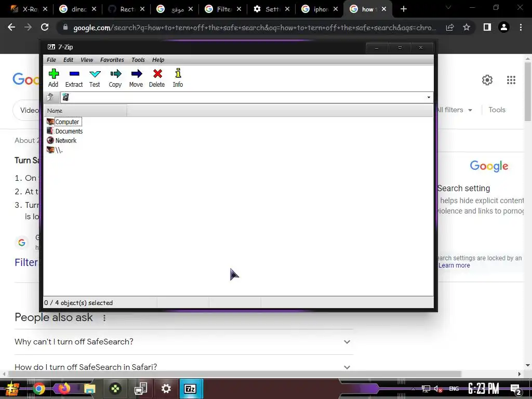Open the Google apps grid
The width and height of the screenshot is (532, 399).
[x=511, y=80]
